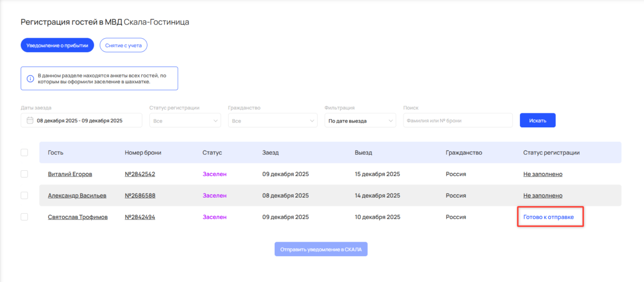Check the box for Александр Васильев

pos(24,196)
